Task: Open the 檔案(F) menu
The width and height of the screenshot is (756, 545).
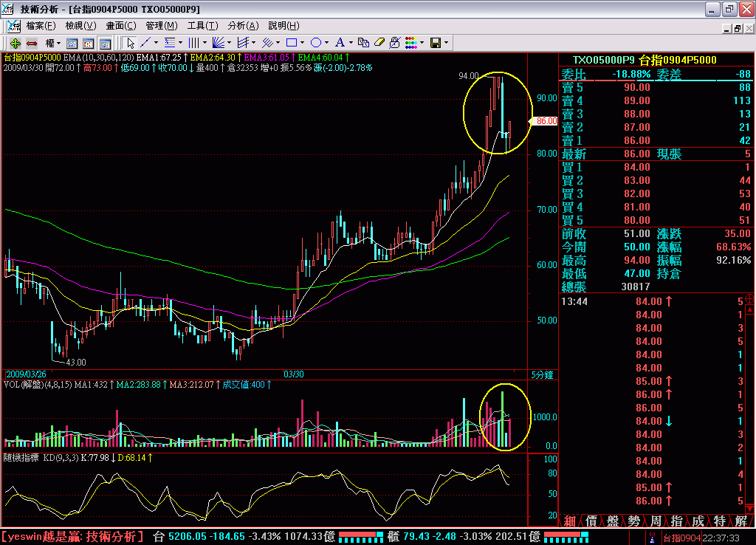Action: tap(41, 26)
